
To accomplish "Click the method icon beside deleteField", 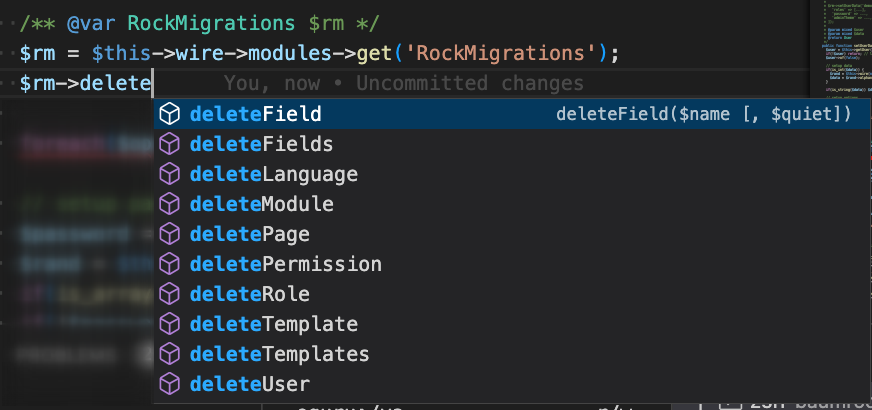I will (171, 114).
